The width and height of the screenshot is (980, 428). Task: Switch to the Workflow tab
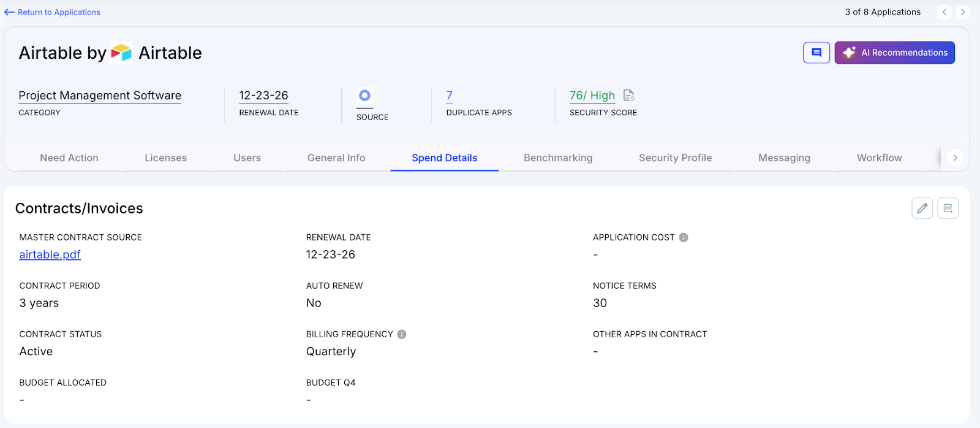880,158
